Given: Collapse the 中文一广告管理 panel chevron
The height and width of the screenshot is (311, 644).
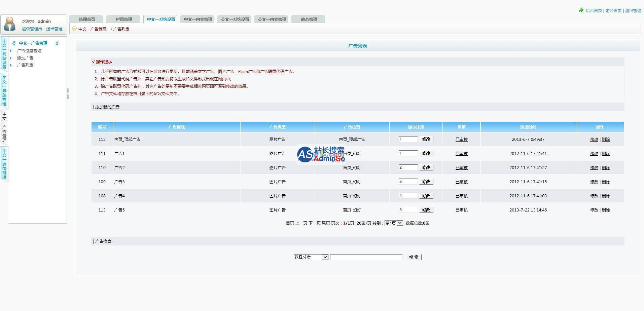Looking at the screenshot, I should click(x=57, y=43).
